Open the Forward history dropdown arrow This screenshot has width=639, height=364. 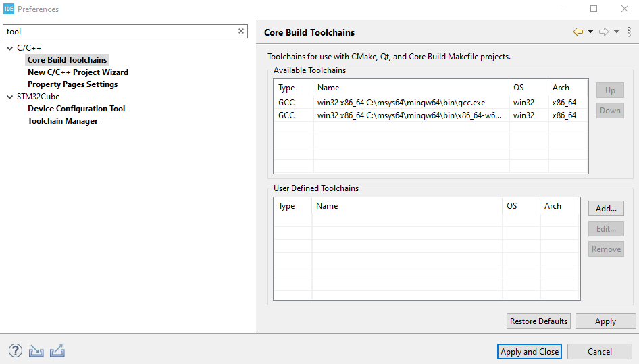point(617,32)
